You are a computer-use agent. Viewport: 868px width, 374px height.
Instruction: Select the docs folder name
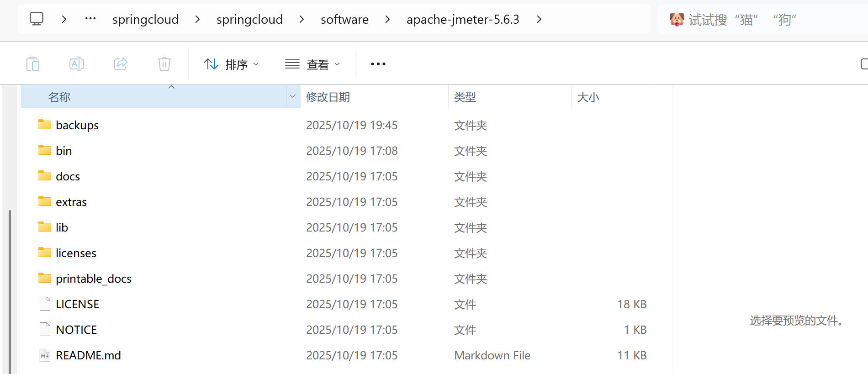[x=68, y=176]
